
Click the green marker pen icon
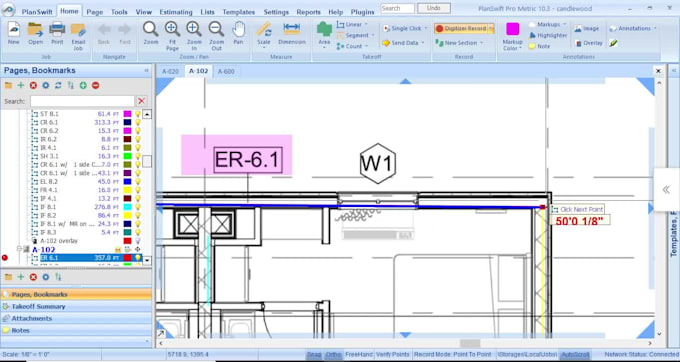[613, 43]
